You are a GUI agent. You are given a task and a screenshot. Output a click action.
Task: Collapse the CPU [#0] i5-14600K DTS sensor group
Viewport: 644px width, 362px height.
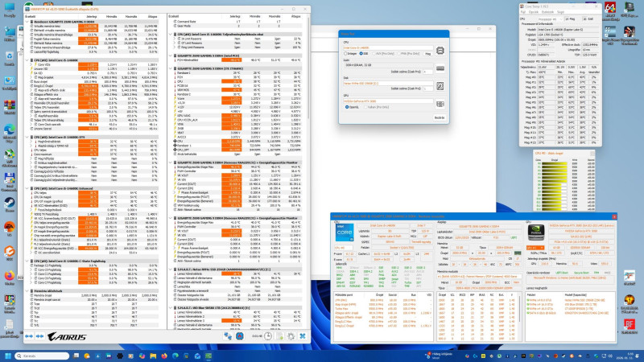(x=27, y=137)
